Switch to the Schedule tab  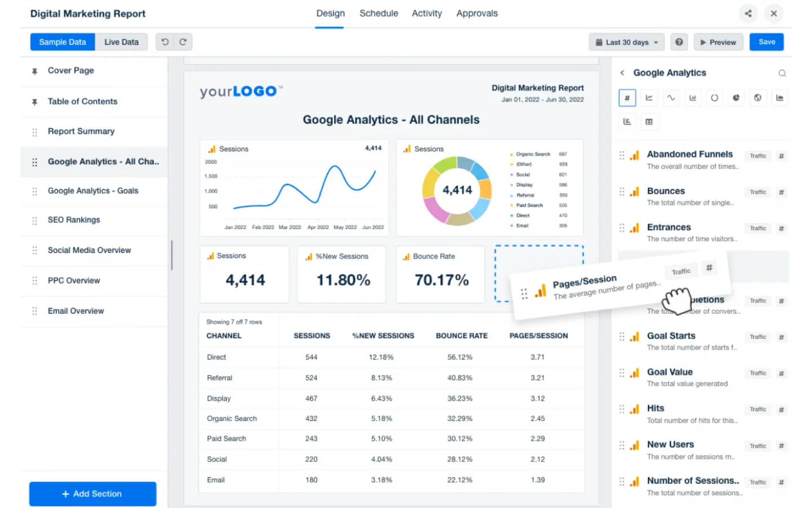(378, 13)
